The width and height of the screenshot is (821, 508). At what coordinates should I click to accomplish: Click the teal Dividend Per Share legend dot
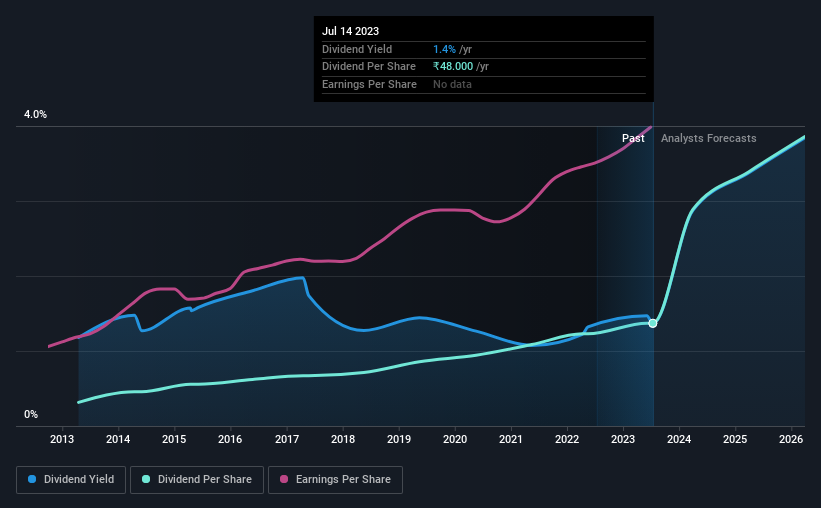[x=146, y=479]
